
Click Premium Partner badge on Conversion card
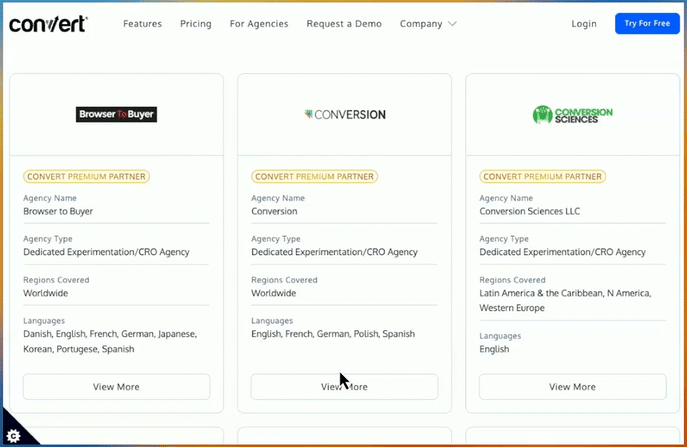[314, 177]
